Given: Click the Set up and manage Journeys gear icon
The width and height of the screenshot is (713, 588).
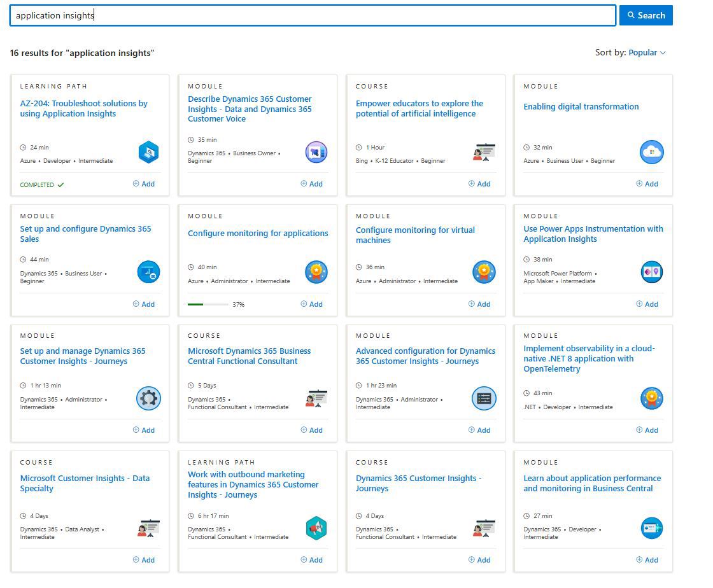Looking at the screenshot, I should 148,398.
